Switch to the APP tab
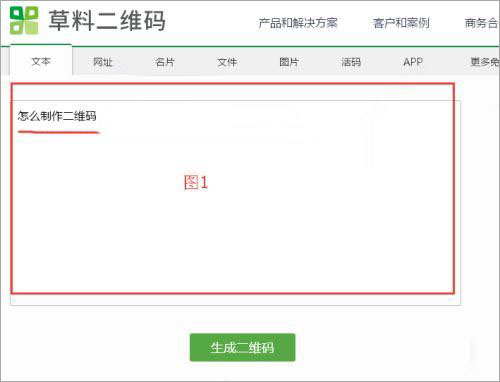The height and width of the screenshot is (382, 500). click(x=413, y=62)
